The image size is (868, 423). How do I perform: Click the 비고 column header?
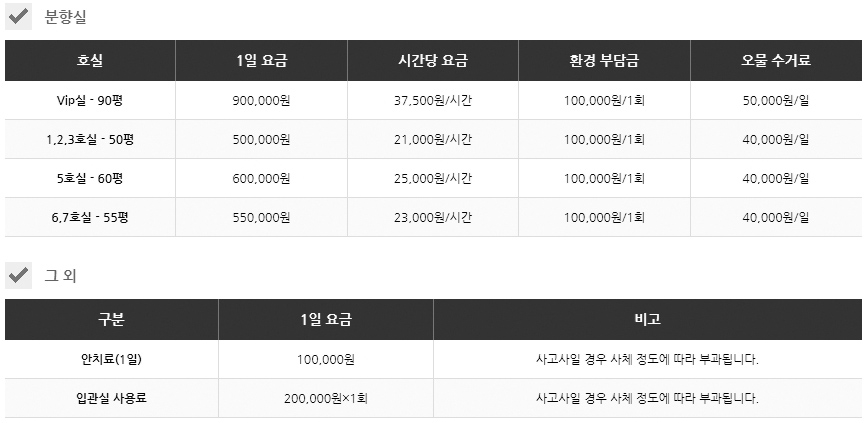(647, 320)
